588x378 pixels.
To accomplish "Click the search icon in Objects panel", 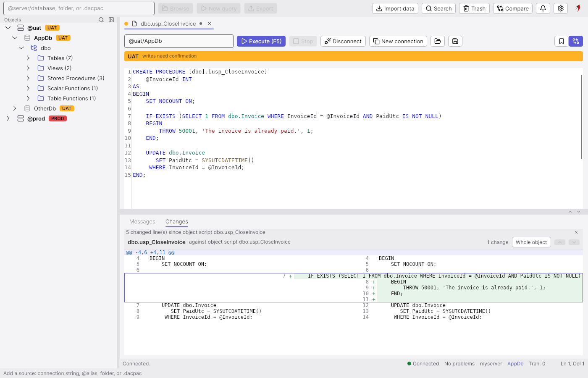I will click(x=101, y=20).
